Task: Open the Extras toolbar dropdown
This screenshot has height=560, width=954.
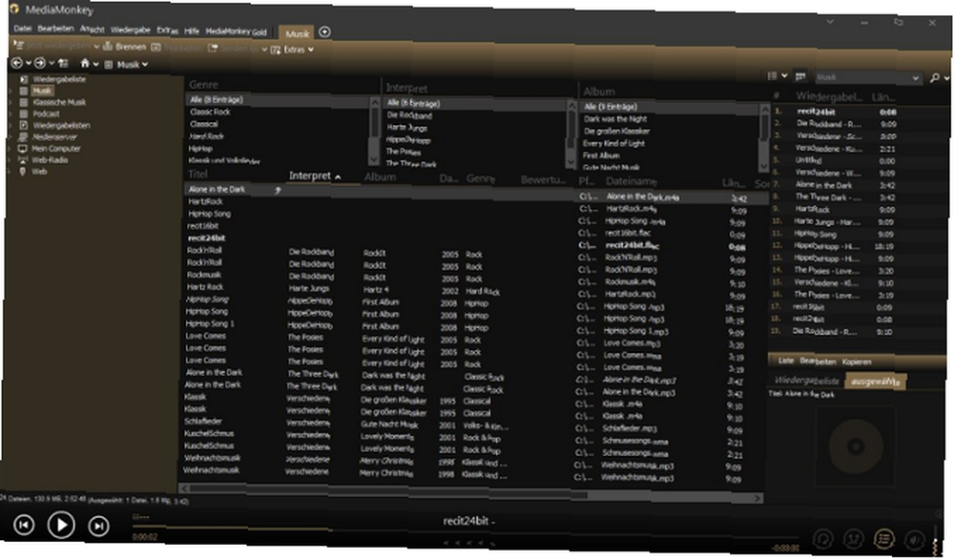Action: [x=310, y=50]
